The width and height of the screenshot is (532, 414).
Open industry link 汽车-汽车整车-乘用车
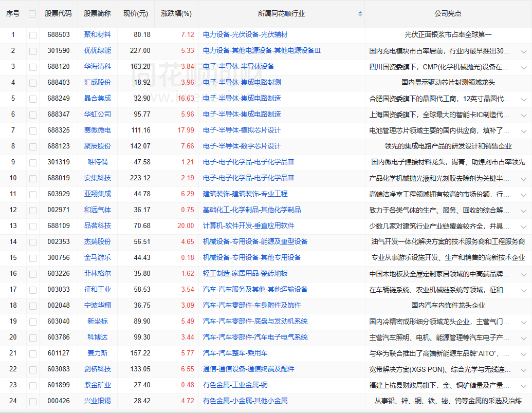click(235, 353)
